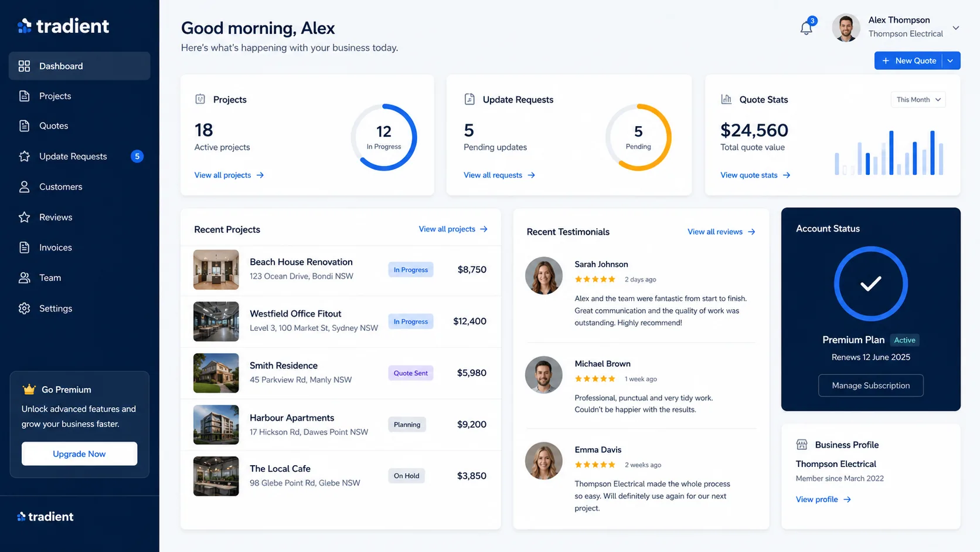Click the Active badge next to Premium Plan
The width and height of the screenshot is (980, 552).
pyautogui.click(x=904, y=340)
